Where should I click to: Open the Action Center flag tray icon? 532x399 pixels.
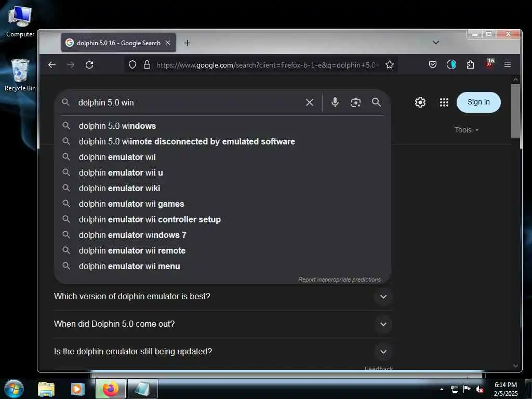(x=467, y=389)
